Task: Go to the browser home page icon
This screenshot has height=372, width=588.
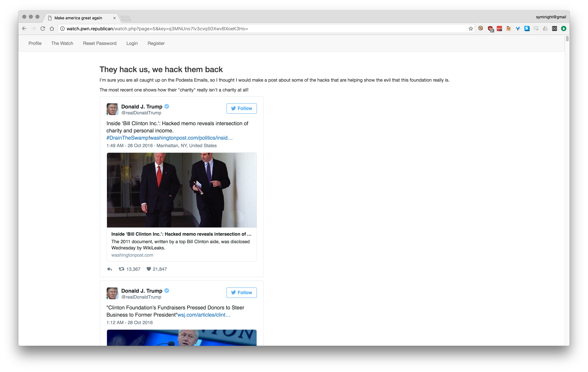Action: pos(52,29)
